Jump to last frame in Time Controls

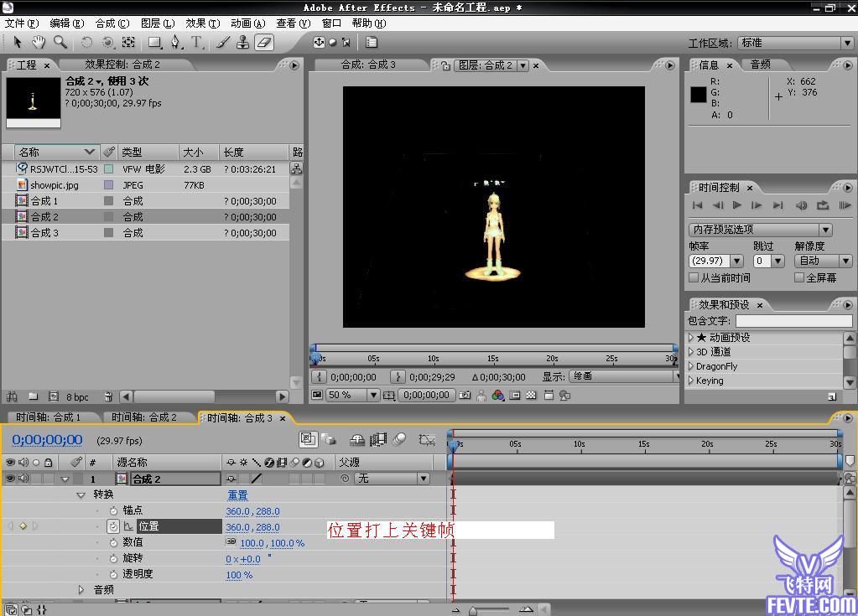pyautogui.click(x=777, y=205)
